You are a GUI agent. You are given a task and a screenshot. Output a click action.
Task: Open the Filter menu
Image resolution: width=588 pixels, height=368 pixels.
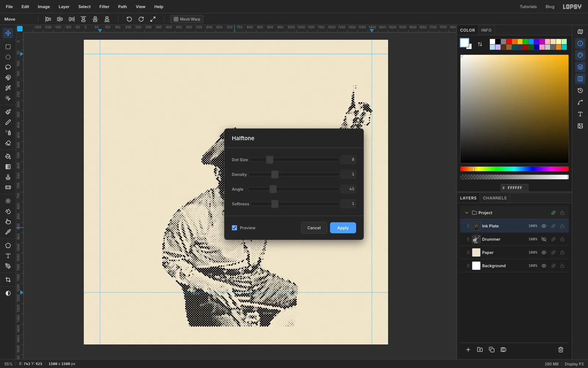pos(104,7)
